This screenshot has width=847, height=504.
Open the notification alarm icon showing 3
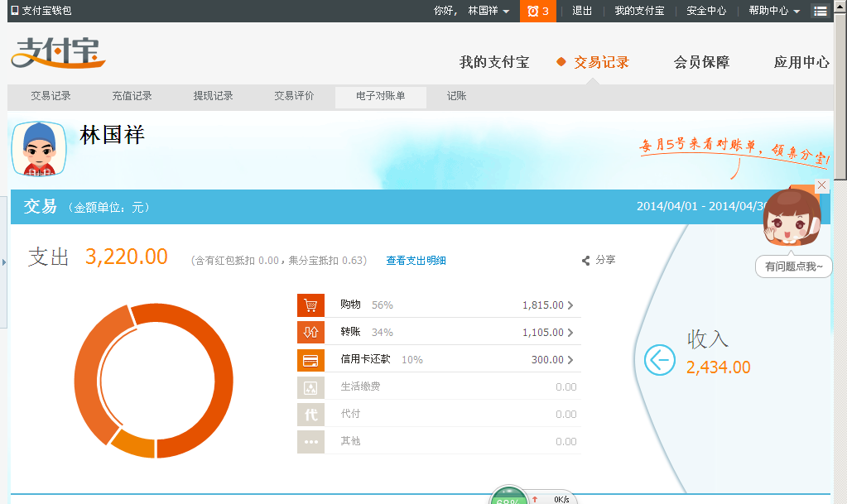[x=537, y=11]
